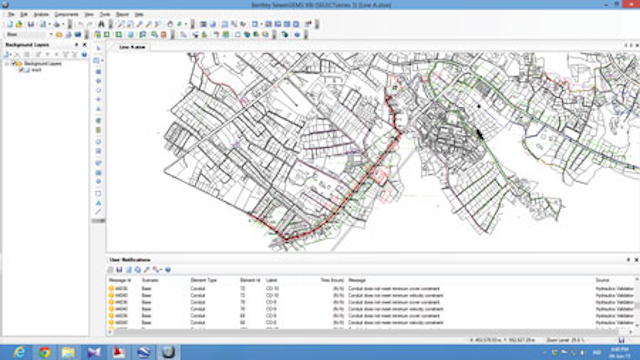The image size is (640, 360).
Task: Select the arrow Select tool in layout toolbar
Action: click(x=98, y=49)
